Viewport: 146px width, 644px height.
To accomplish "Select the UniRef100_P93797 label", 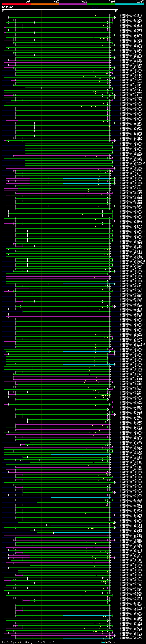I will click(131, 80).
